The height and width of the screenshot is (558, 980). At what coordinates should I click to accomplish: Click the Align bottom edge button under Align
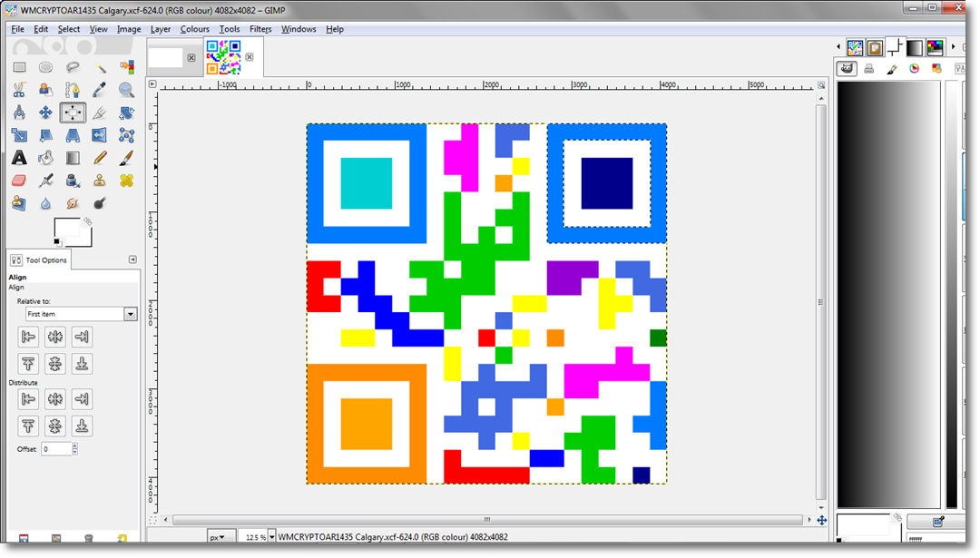point(82,364)
